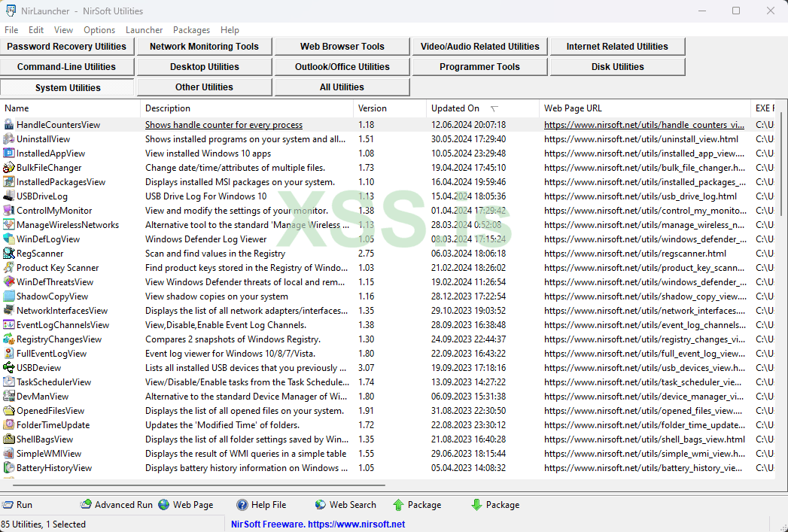Click the WinDefThreatsView icon
The width and height of the screenshot is (788, 532).
coord(8,282)
